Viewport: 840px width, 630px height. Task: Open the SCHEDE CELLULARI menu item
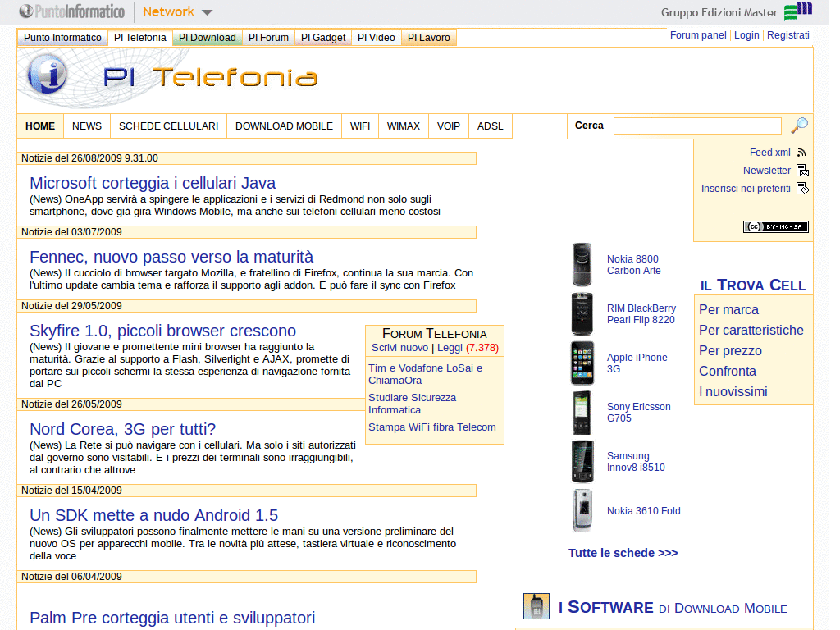click(x=169, y=126)
